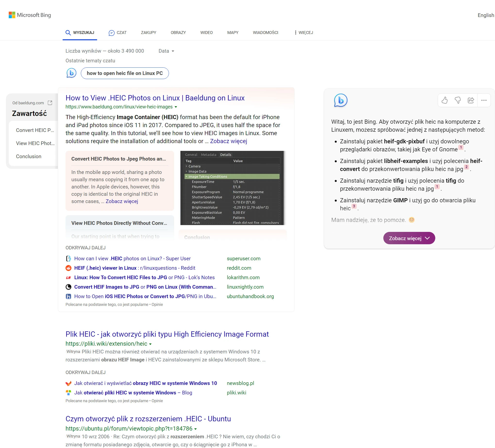This screenshot has height=448, width=495.
Task: Click the Lok's Notes favicon
Action: pos(68,277)
